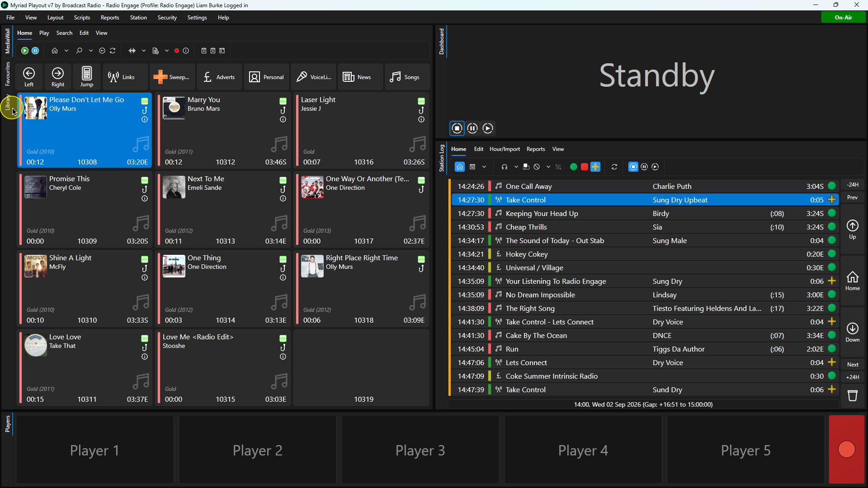Expand the dropdown beside the headphones icon

click(x=516, y=167)
